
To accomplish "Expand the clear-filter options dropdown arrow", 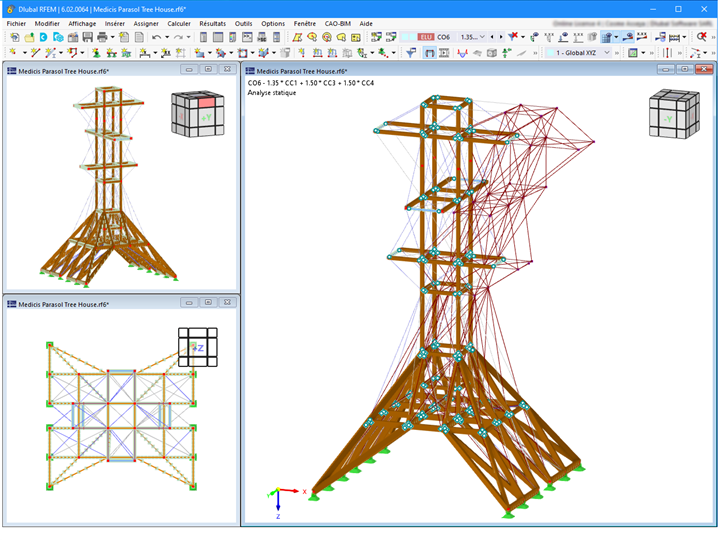I will (523, 37).
